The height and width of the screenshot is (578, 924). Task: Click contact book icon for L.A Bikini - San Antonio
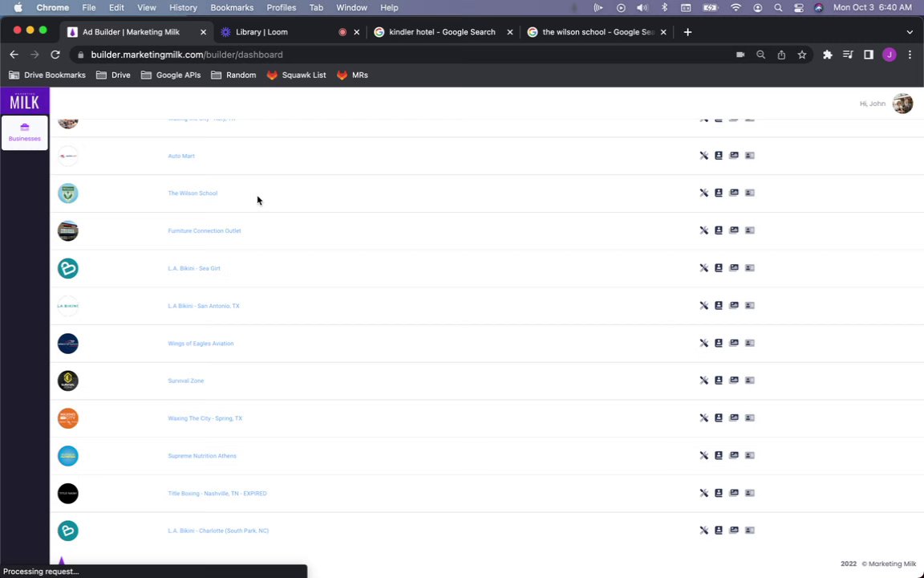(x=719, y=306)
